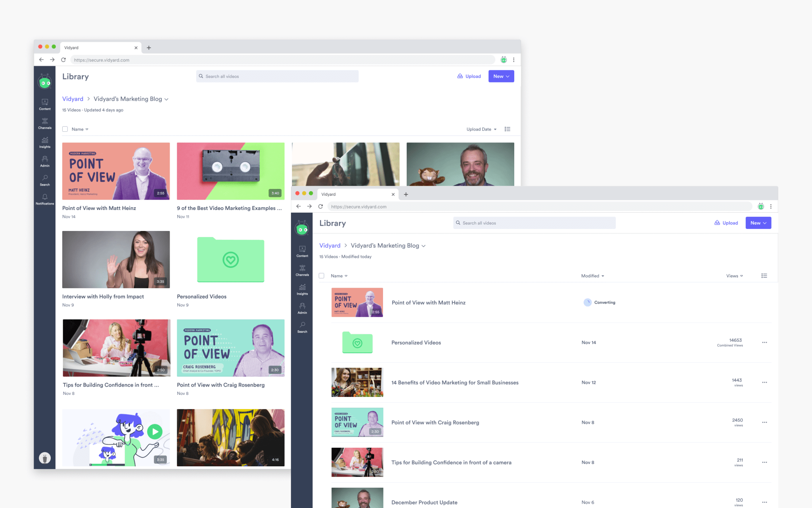This screenshot has height=508, width=812.
Task: Open Content in back window sidebar
Action: [45, 104]
